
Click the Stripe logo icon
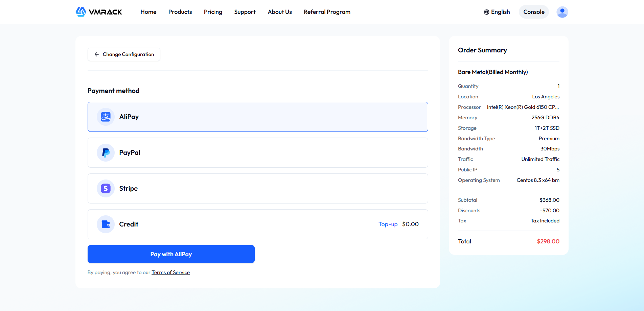[106, 189]
